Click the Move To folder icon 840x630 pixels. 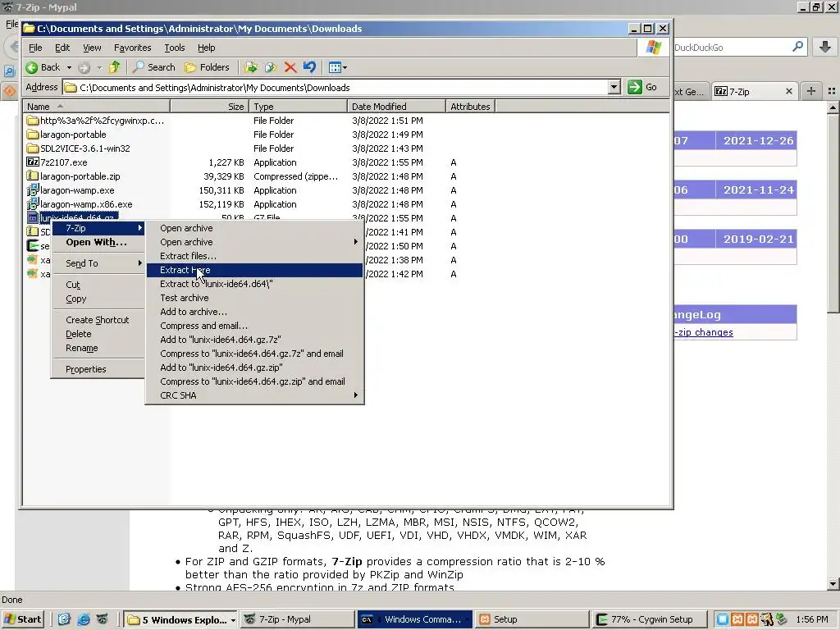(x=251, y=67)
